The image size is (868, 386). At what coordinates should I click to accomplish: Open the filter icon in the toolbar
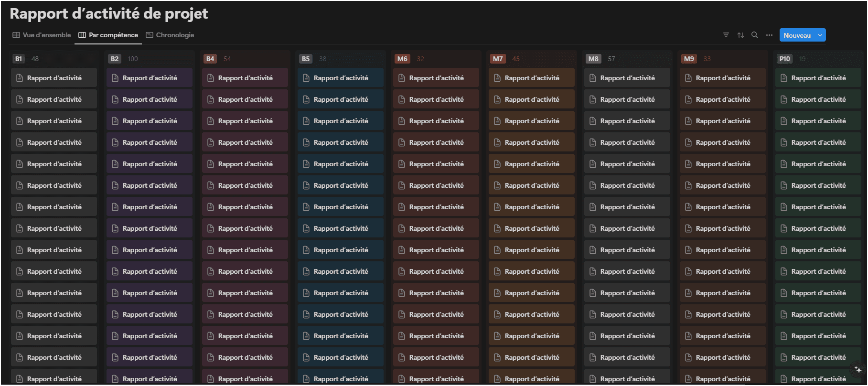point(726,35)
